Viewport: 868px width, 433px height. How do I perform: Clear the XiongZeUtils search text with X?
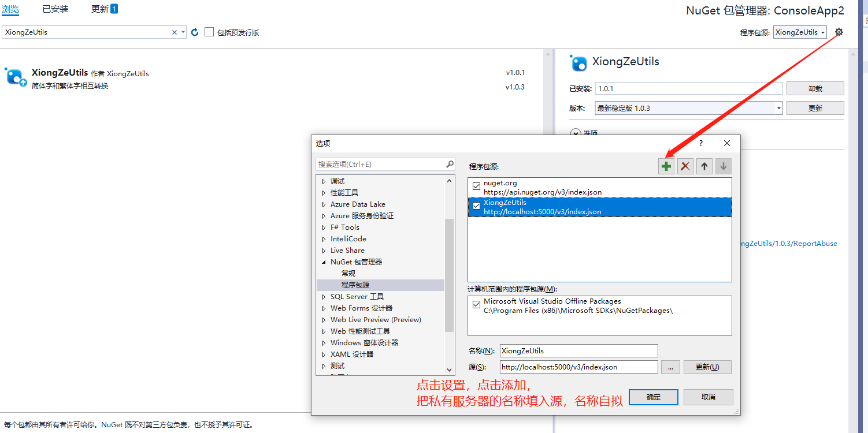pyautogui.click(x=175, y=32)
